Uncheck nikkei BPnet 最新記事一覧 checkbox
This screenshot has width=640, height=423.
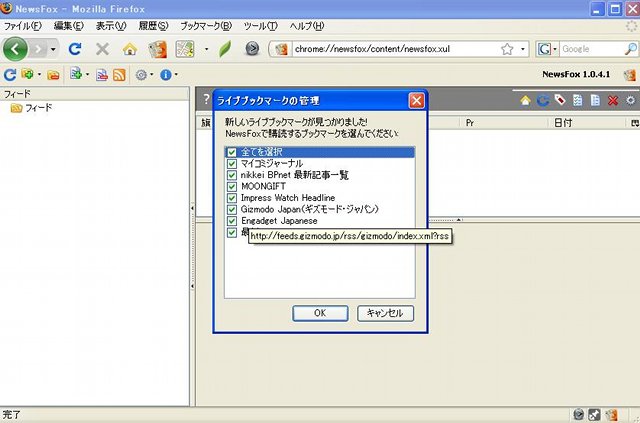coord(232,175)
